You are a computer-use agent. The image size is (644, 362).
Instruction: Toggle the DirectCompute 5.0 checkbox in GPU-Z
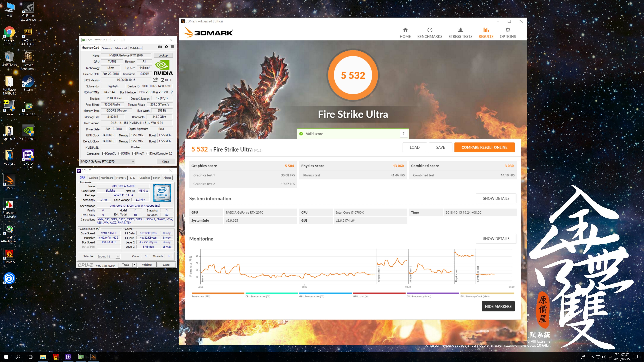click(x=148, y=153)
